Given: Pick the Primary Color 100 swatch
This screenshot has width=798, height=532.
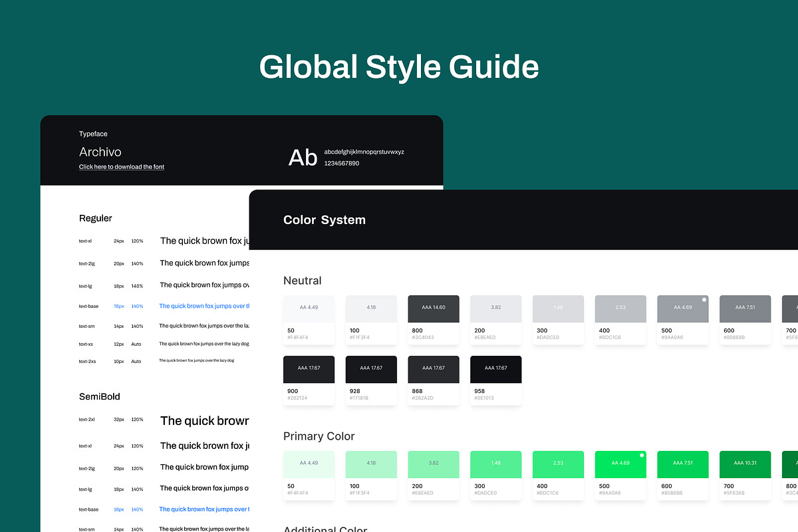Looking at the screenshot, I should (371, 475).
